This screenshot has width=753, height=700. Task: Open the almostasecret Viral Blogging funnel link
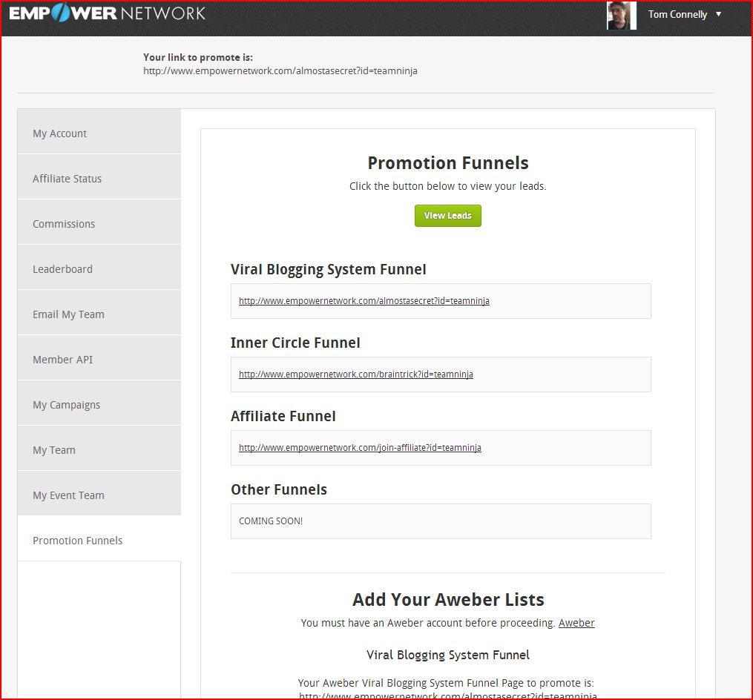point(364,301)
